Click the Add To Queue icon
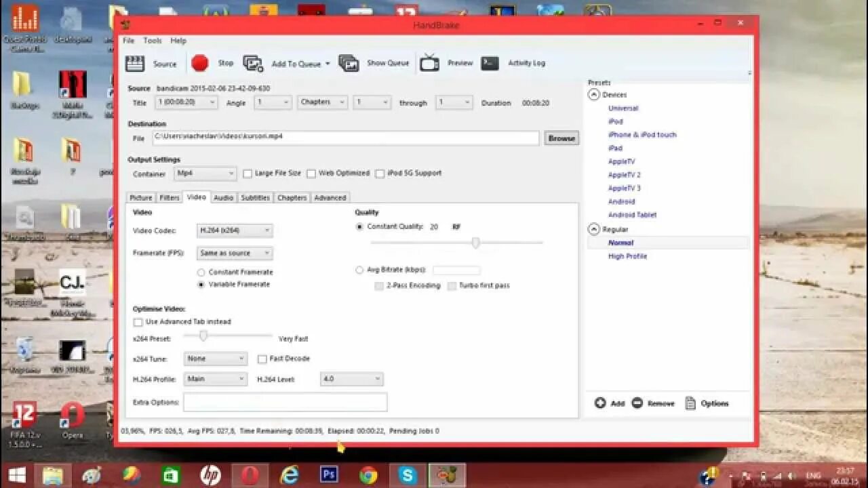 pos(253,64)
